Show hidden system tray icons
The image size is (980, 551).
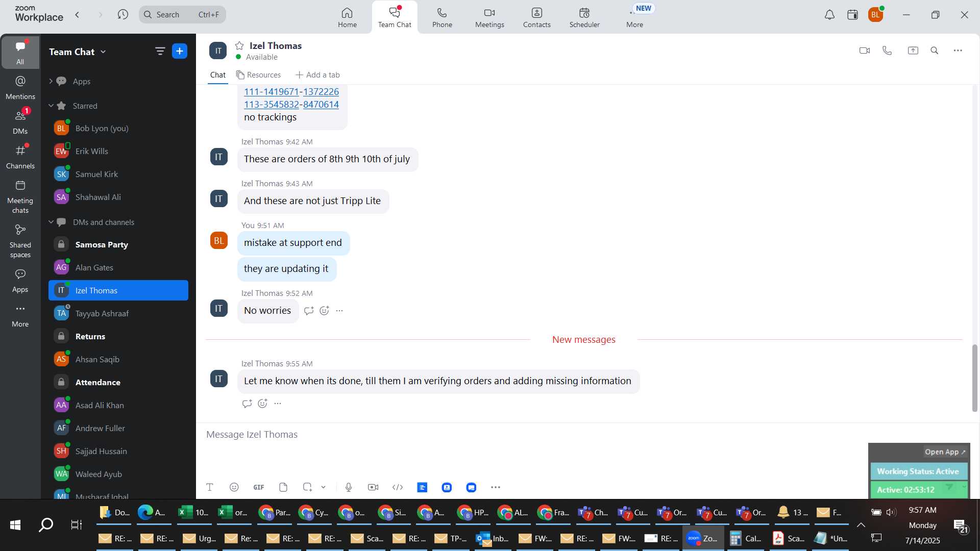point(861,525)
